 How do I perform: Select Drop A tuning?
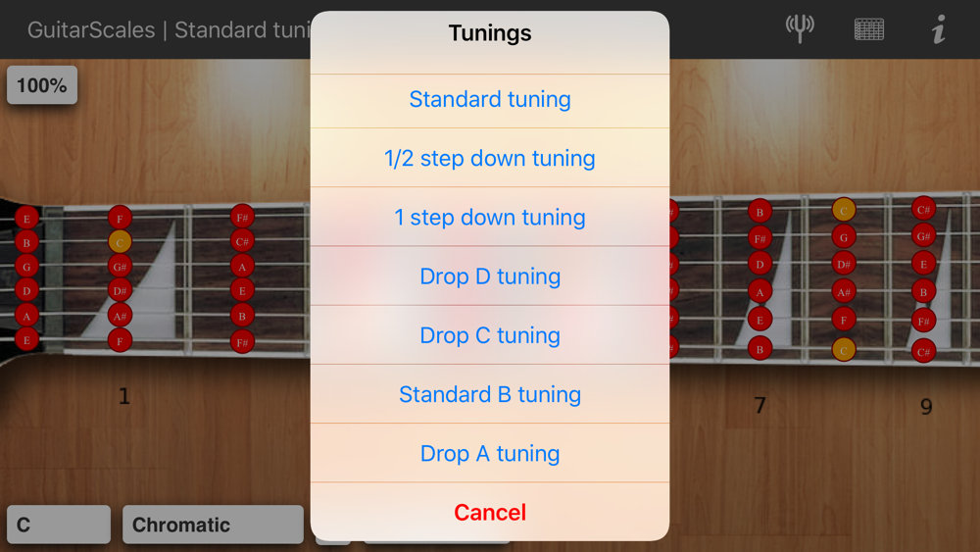click(x=490, y=453)
